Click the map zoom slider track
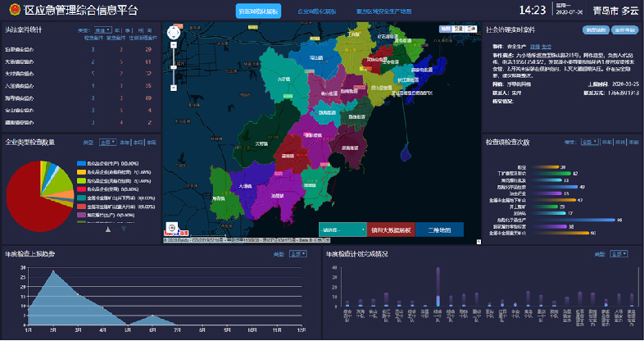This screenshot has height=341, width=644. pos(173,70)
